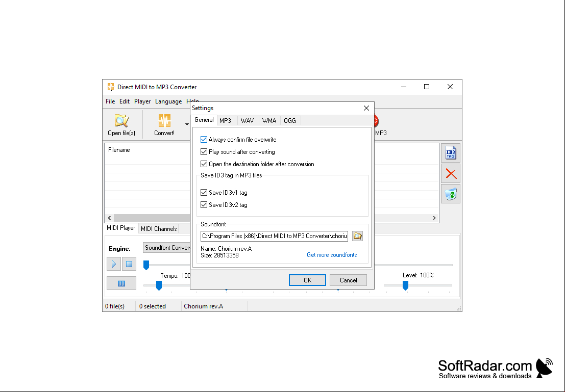Open the Edit menu
Viewport: 565px width, 392px height.
(125, 101)
